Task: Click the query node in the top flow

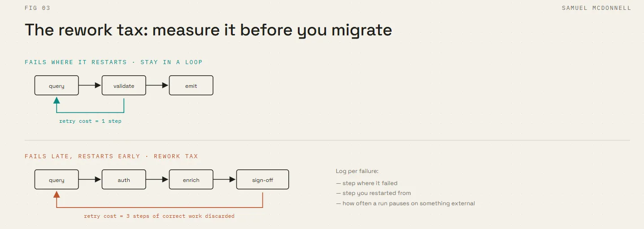Action: pyautogui.click(x=57, y=86)
